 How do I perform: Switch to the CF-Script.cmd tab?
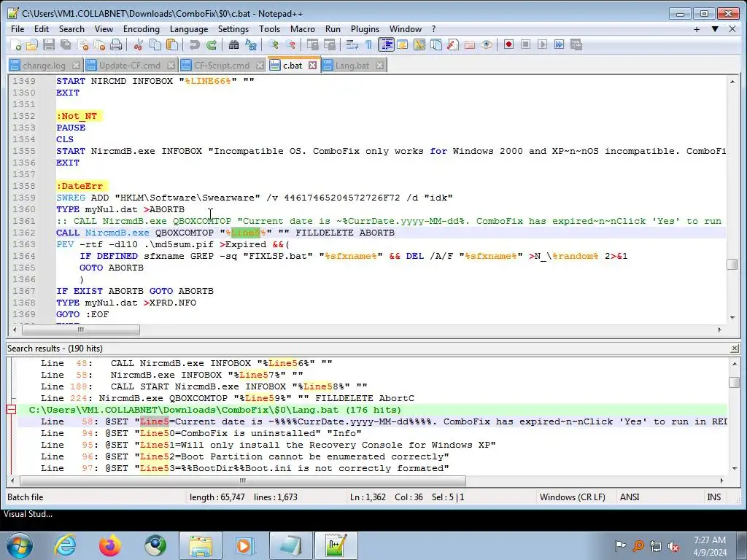[x=222, y=65]
